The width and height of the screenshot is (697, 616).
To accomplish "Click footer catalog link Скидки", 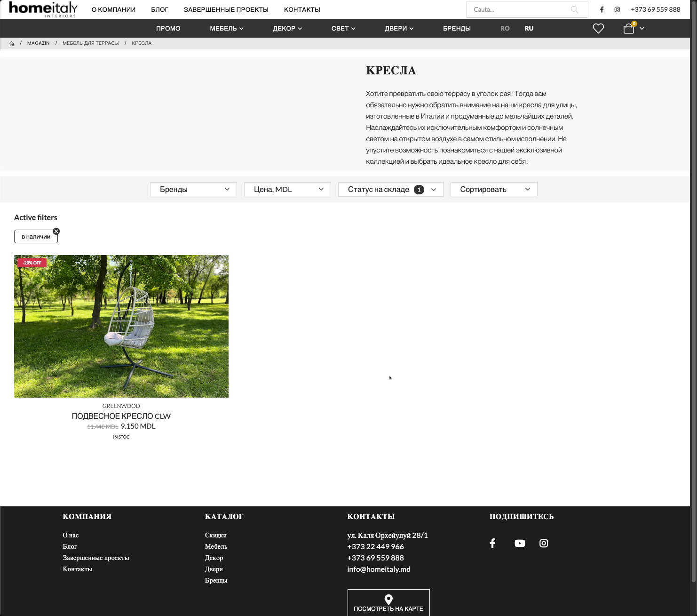I will pos(216,536).
